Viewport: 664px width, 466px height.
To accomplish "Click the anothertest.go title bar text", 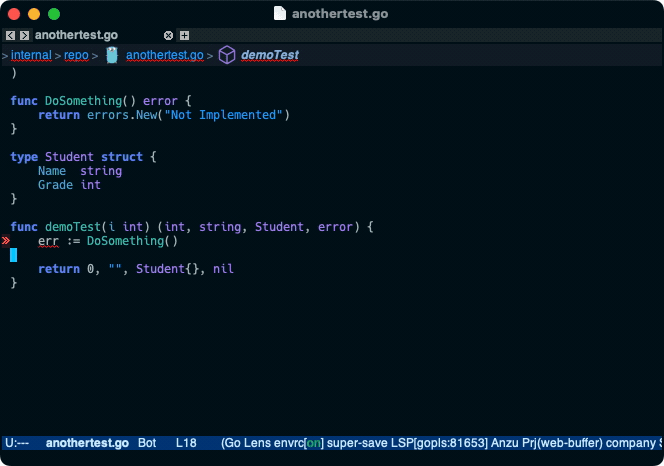I will [x=340, y=14].
